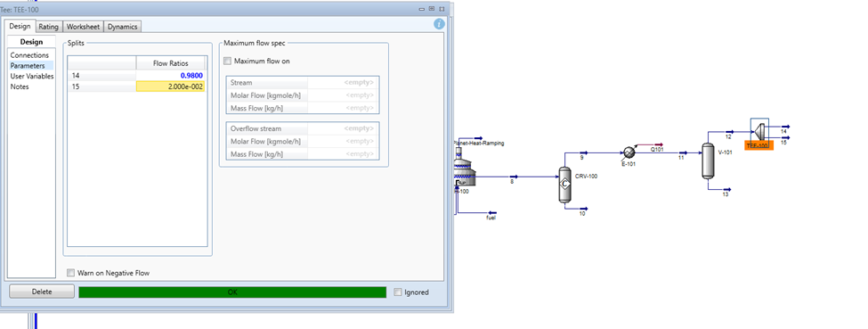Open the Connections page
The width and height of the screenshot is (868, 329).
click(29, 55)
